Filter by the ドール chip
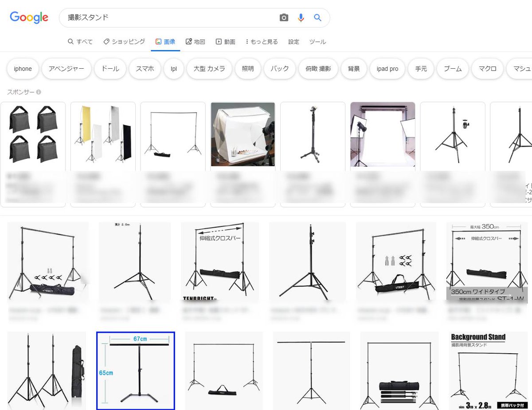532x410 pixels. pyautogui.click(x=110, y=69)
